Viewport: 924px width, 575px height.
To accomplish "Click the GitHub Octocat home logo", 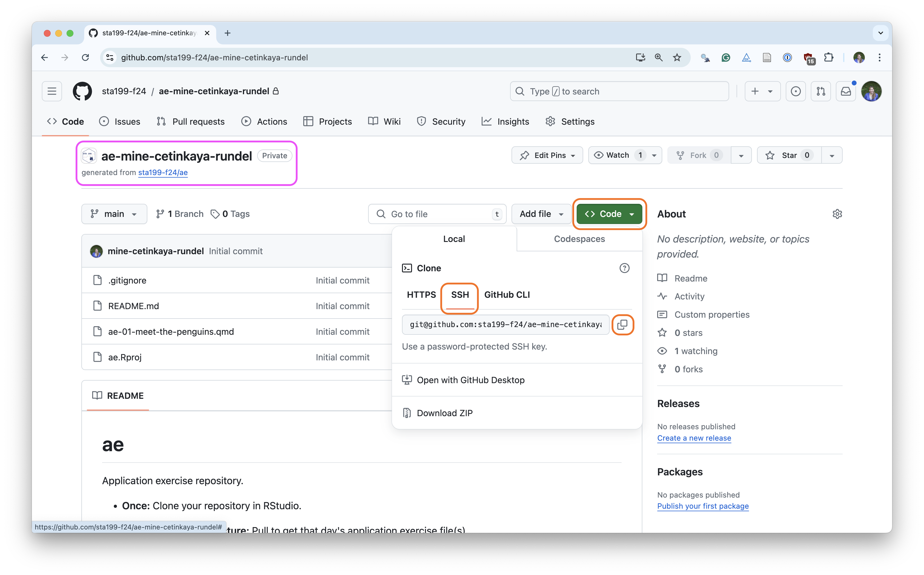I will coord(82,91).
